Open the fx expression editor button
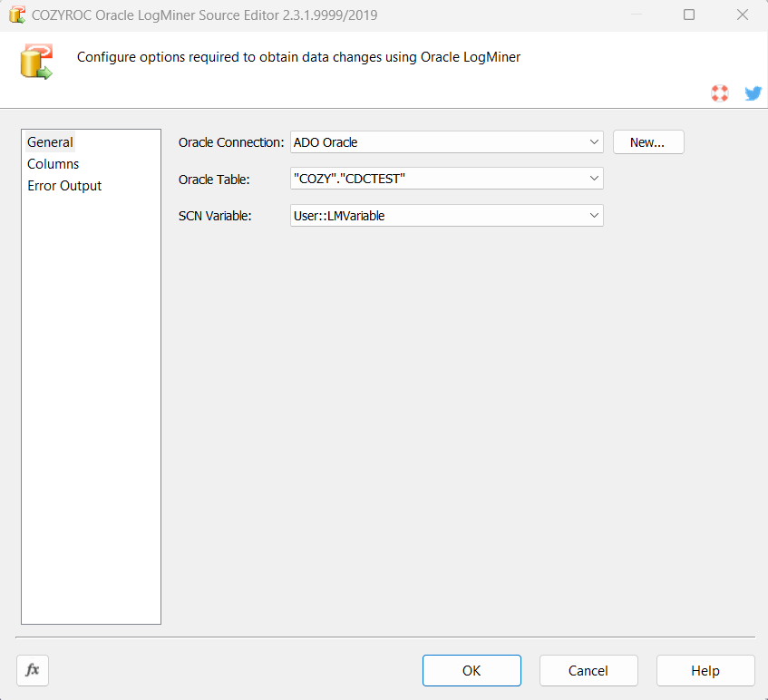 pos(33,670)
